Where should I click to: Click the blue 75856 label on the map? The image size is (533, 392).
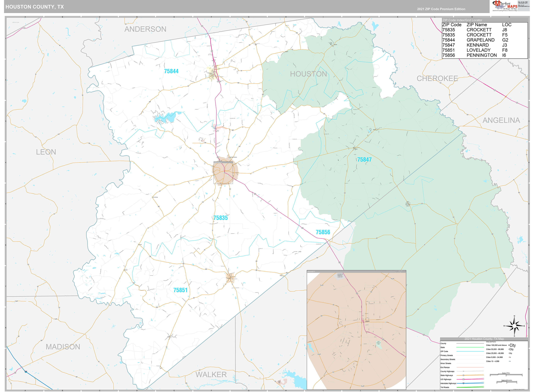(323, 232)
